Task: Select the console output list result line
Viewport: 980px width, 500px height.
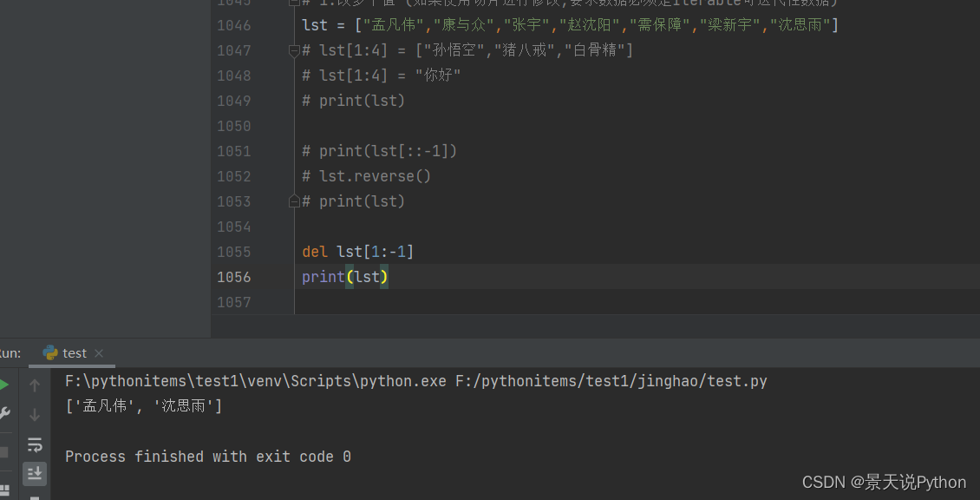Action: click(x=143, y=405)
